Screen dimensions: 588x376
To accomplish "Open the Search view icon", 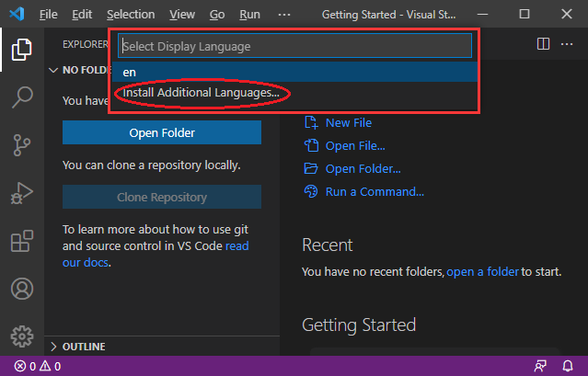I will (22, 97).
